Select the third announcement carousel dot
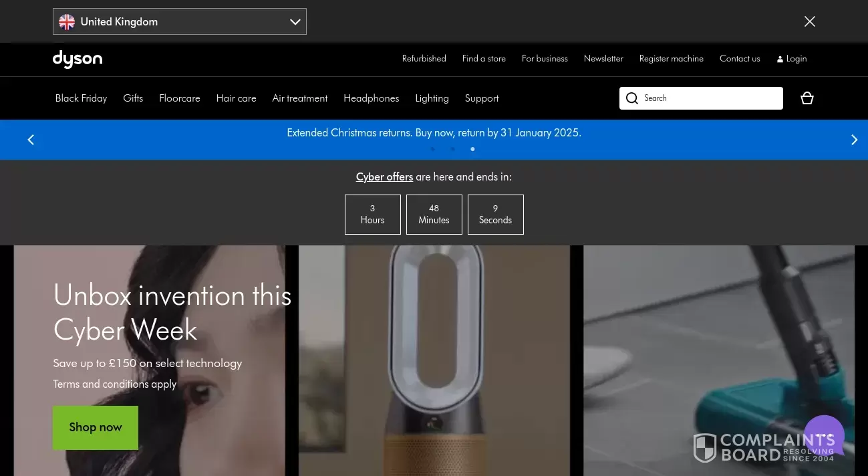Screen dimensions: 868x476 (472, 149)
